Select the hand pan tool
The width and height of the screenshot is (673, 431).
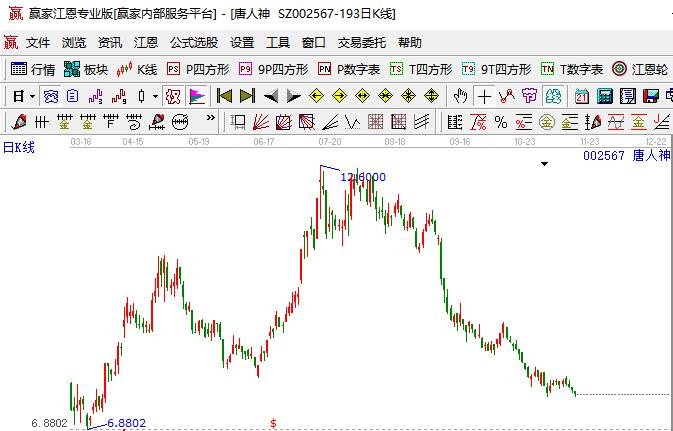coord(461,96)
